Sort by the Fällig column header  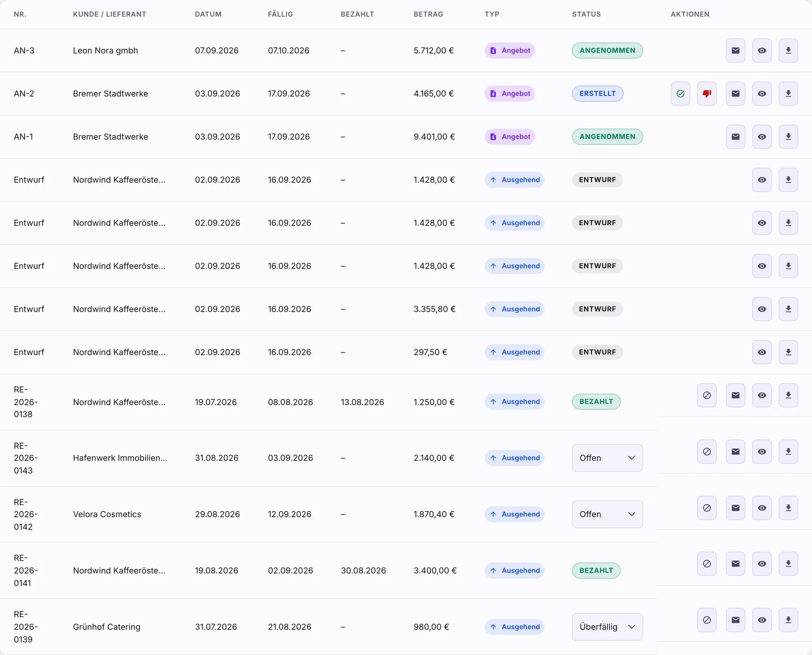click(x=280, y=14)
